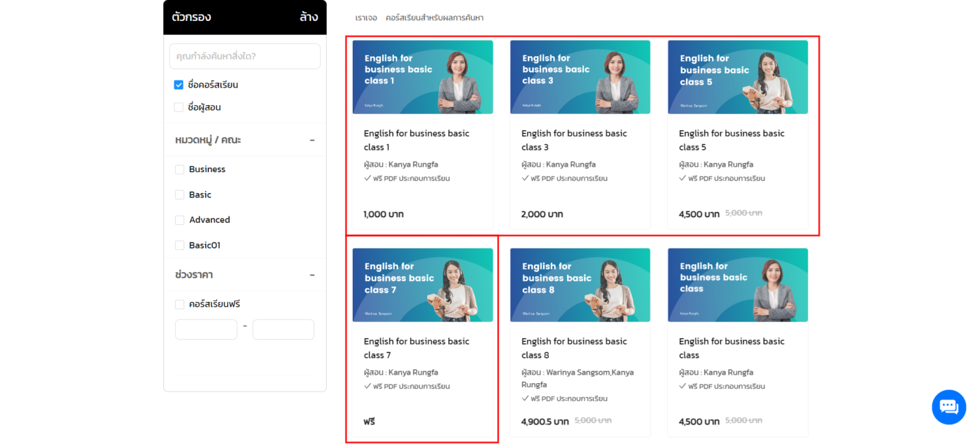The image size is (980, 444).
Task: Go to เราเจอ breadcrumb link
Action: (x=365, y=18)
